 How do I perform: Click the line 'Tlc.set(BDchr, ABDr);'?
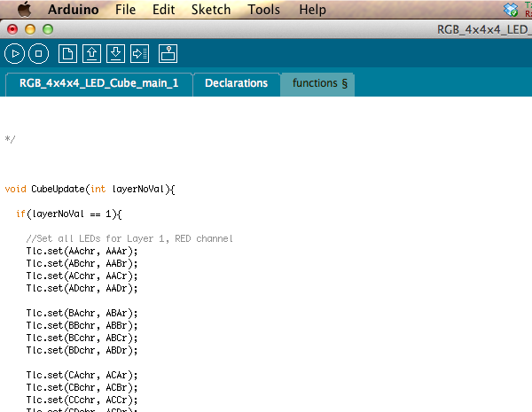click(x=82, y=350)
